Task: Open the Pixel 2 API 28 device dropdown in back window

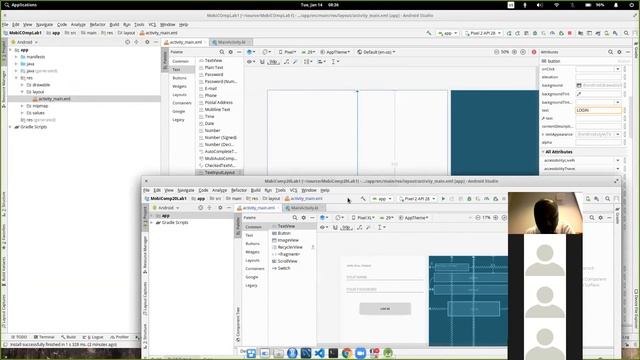Action: pos(483,33)
